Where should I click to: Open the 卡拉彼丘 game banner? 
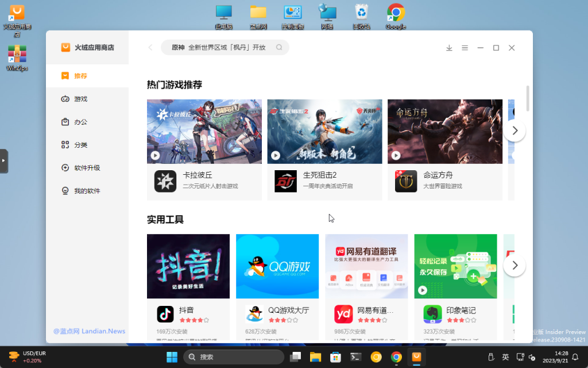tap(204, 132)
